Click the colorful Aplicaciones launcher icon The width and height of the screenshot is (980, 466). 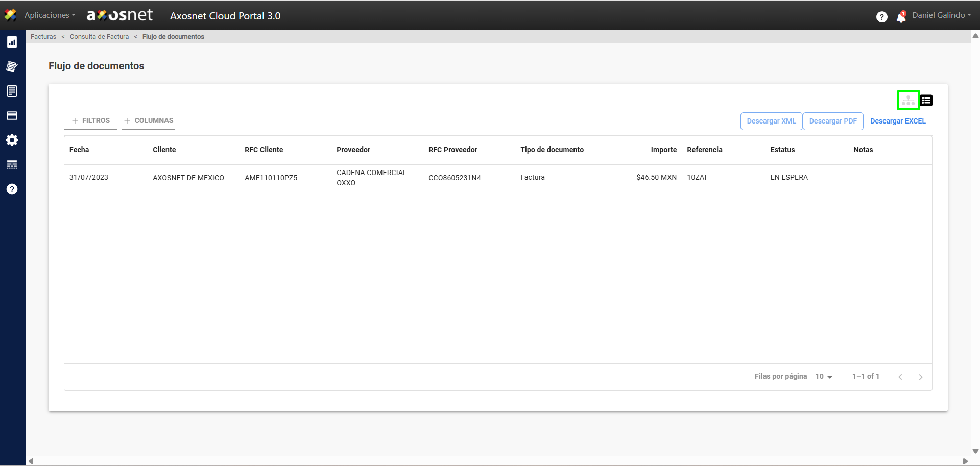pyautogui.click(x=10, y=15)
